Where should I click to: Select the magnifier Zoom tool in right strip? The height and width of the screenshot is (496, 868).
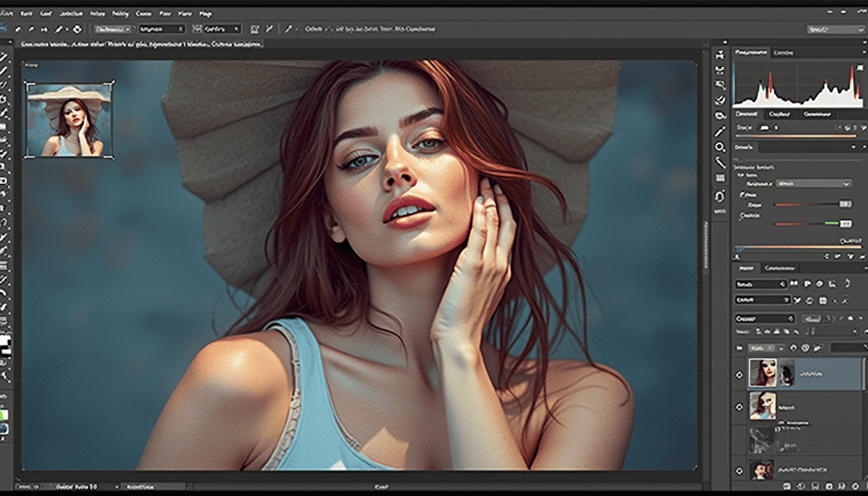pos(720,147)
